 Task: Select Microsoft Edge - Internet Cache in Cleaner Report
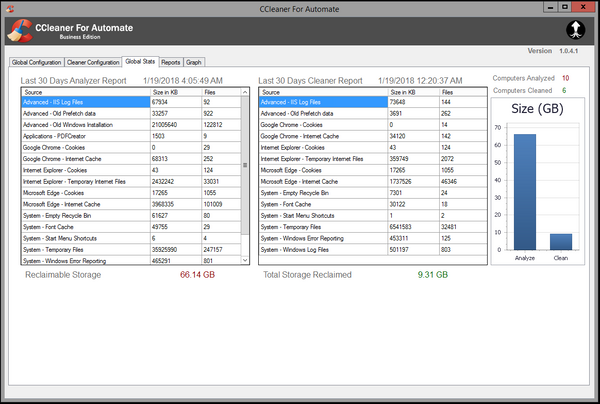373,182
